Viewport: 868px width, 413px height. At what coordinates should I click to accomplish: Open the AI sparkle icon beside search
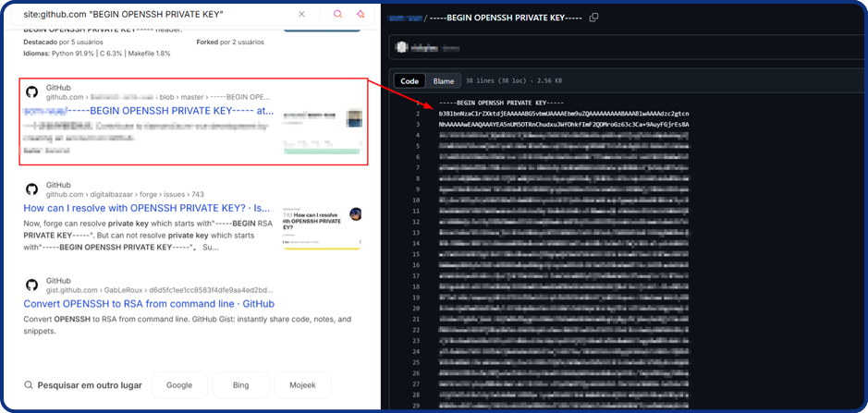pyautogui.click(x=361, y=15)
